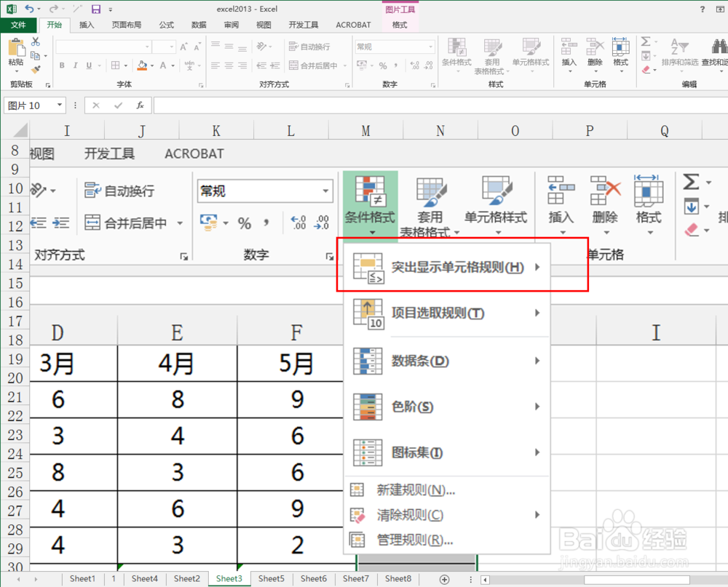
Task: Open the Insert Function fx icon
Action: 139,105
